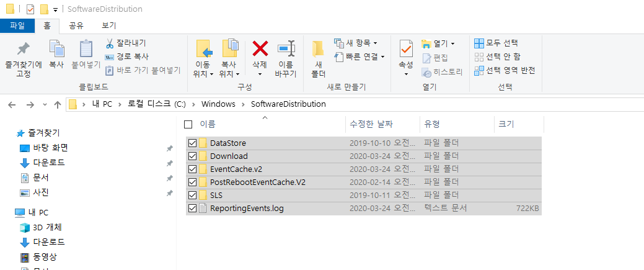The height and width of the screenshot is (270, 644).
Task: Open recent locations dropdown next to forward arrow
Action: click(45, 104)
